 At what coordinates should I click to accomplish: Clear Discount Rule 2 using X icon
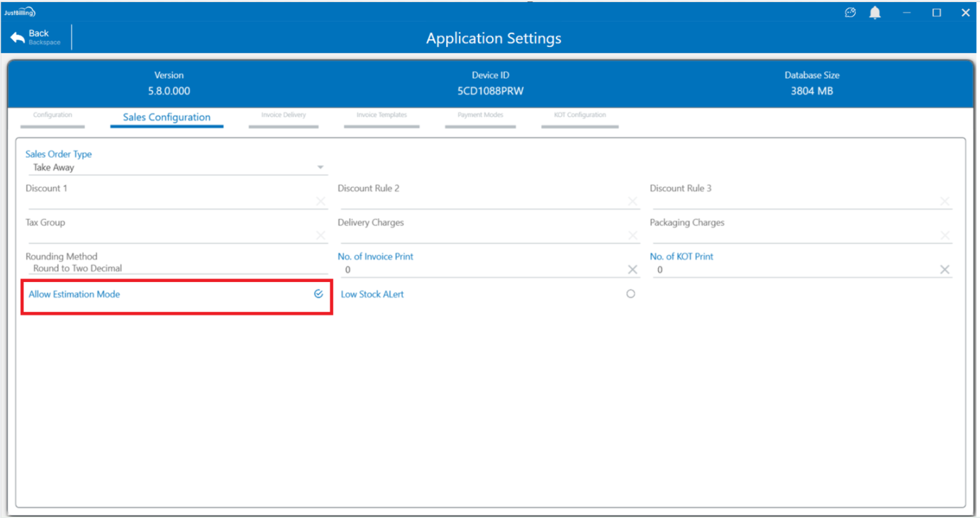pos(633,201)
